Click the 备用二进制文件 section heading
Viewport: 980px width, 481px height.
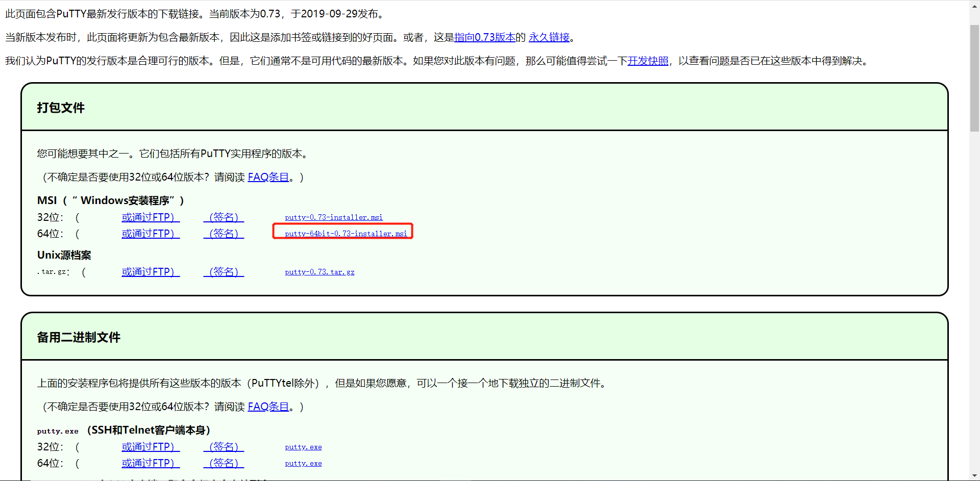point(79,337)
